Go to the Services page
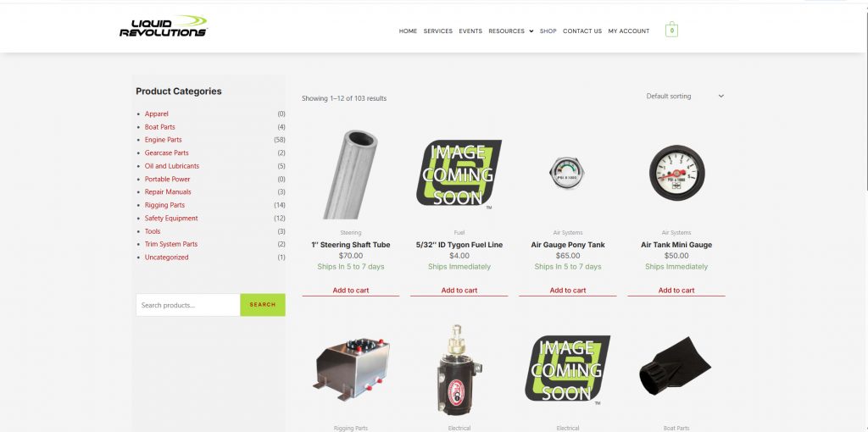 [x=438, y=31]
